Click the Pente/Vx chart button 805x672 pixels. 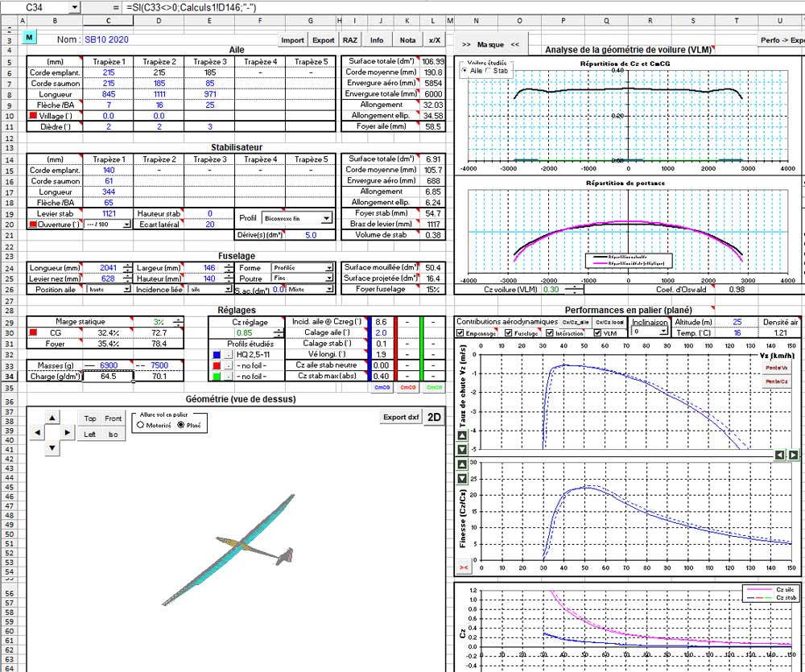point(776,368)
